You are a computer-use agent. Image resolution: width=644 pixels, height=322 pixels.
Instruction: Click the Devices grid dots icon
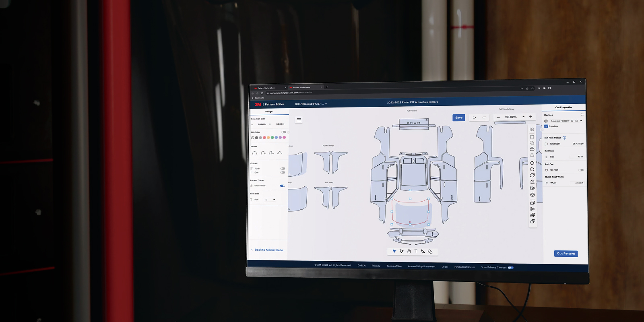pyautogui.click(x=582, y=115)
